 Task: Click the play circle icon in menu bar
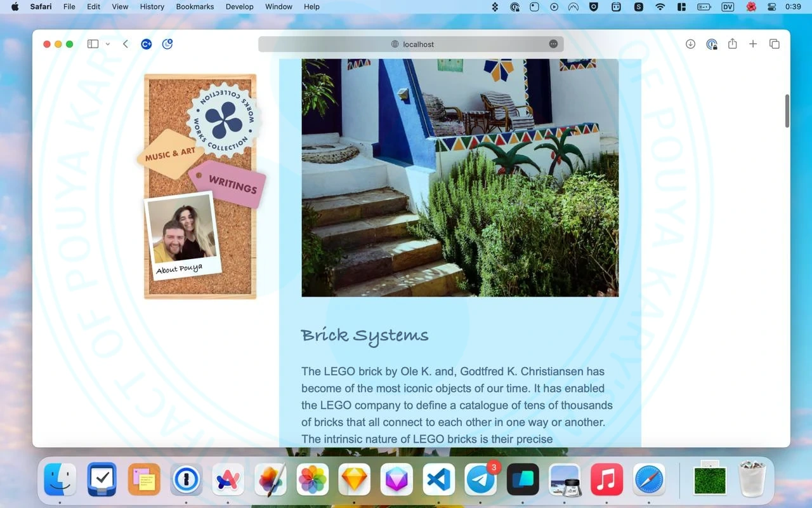554,6
